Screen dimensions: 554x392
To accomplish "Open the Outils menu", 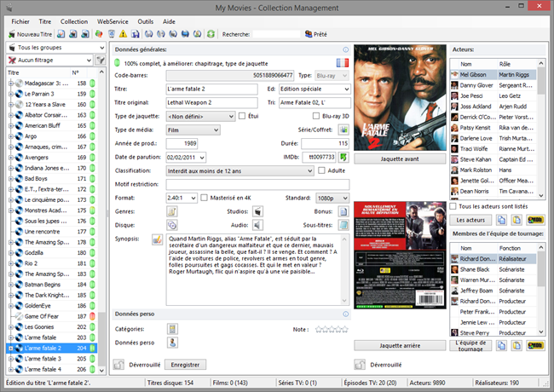I will pos(145,21).
